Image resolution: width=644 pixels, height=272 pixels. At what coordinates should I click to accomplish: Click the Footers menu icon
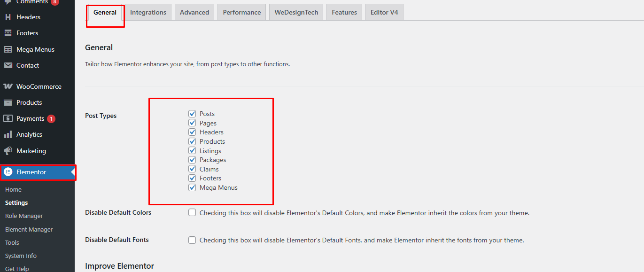[8, 33]
